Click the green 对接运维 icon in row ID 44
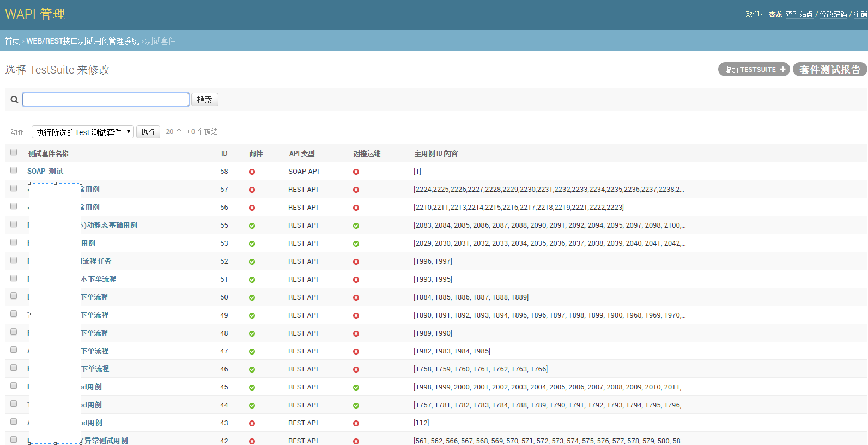Screen dimensions: 868x445 point(356,405)
